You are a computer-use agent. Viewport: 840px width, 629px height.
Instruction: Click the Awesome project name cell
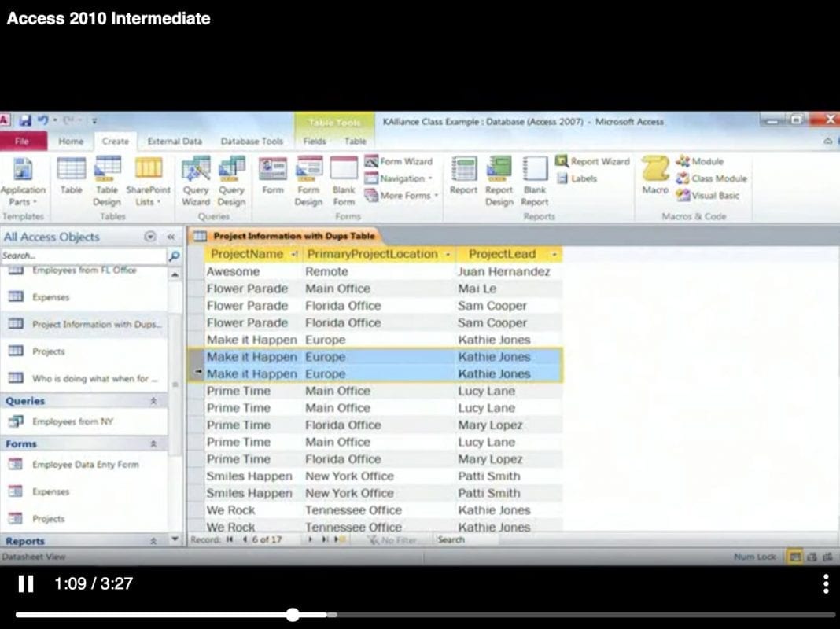point(252,272)
